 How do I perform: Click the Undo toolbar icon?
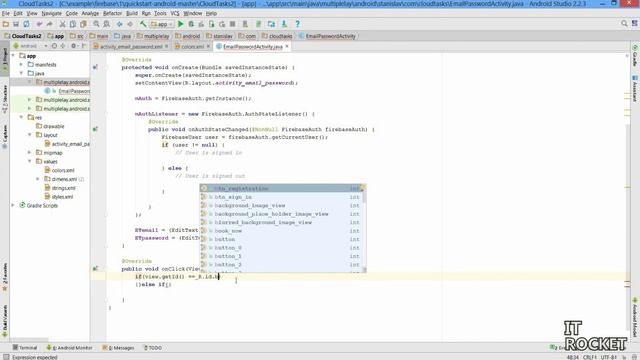(x=40, y=24)
